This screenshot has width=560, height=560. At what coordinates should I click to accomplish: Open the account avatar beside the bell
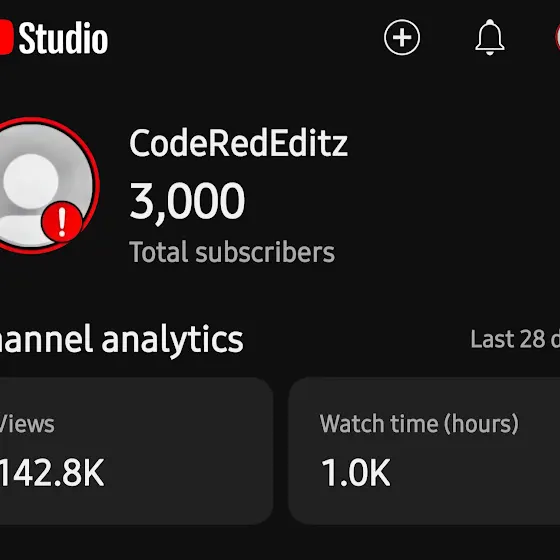point(557,37)
